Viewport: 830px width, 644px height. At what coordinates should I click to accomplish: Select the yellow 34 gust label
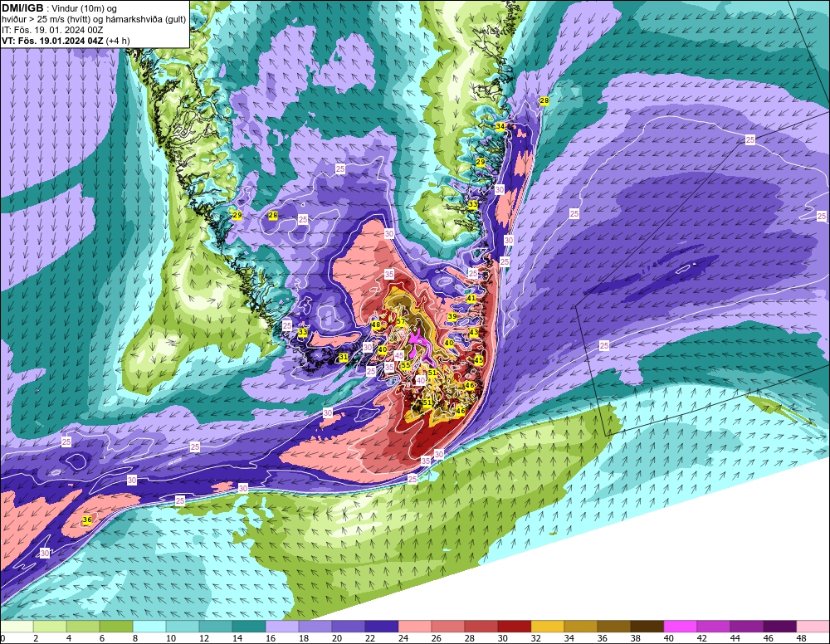(x=500, y=126)
